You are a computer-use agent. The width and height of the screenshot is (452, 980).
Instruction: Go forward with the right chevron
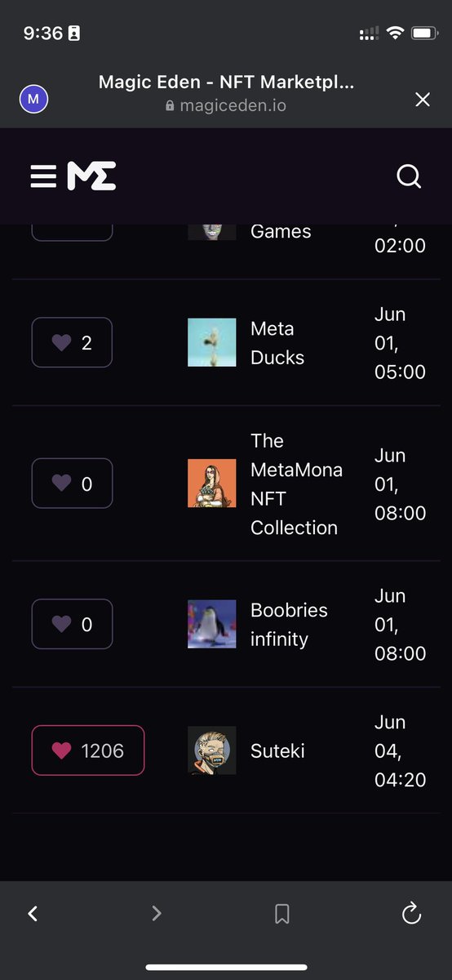point(157,914)
